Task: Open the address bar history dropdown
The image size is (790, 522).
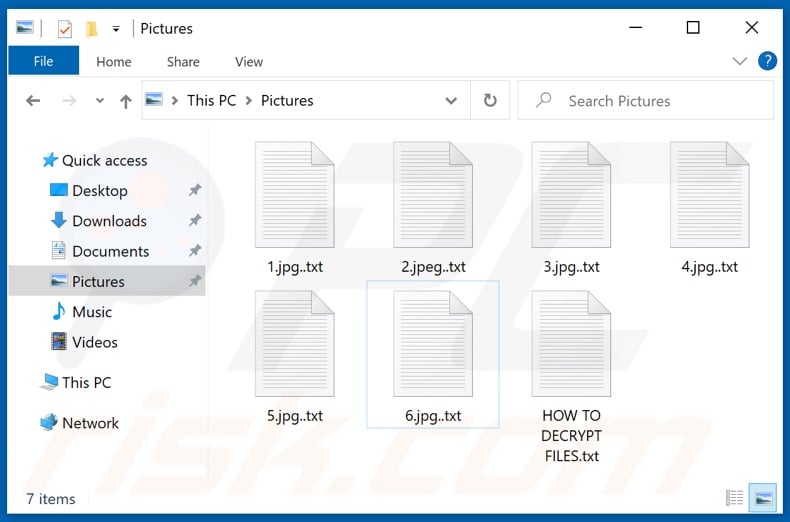Action: [451, 101]
